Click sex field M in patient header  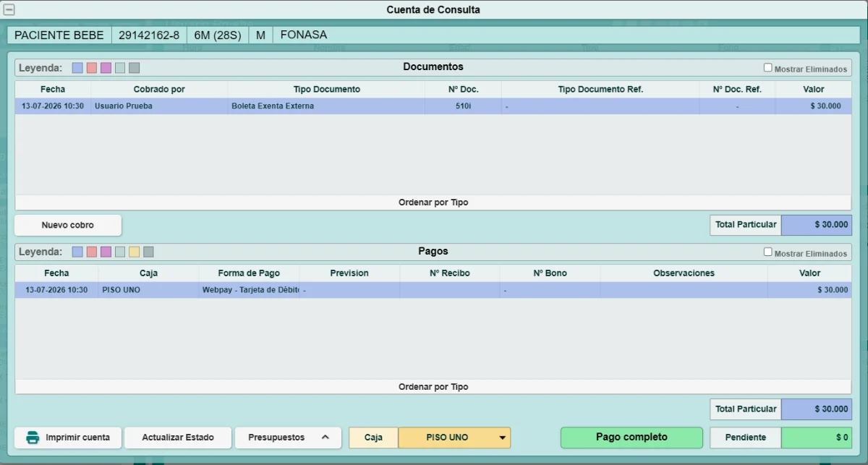tap(260, 35)
